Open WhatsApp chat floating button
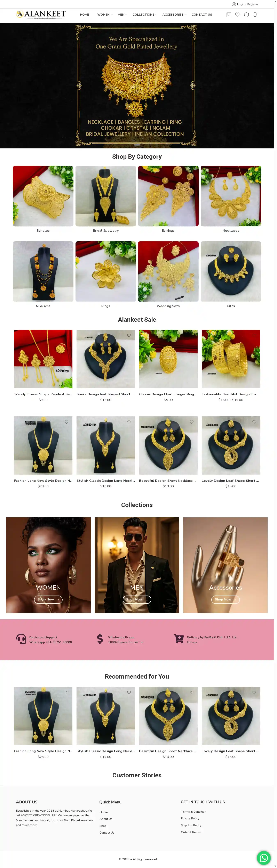This screenshot has width=277, height=868. coord(264,858)
